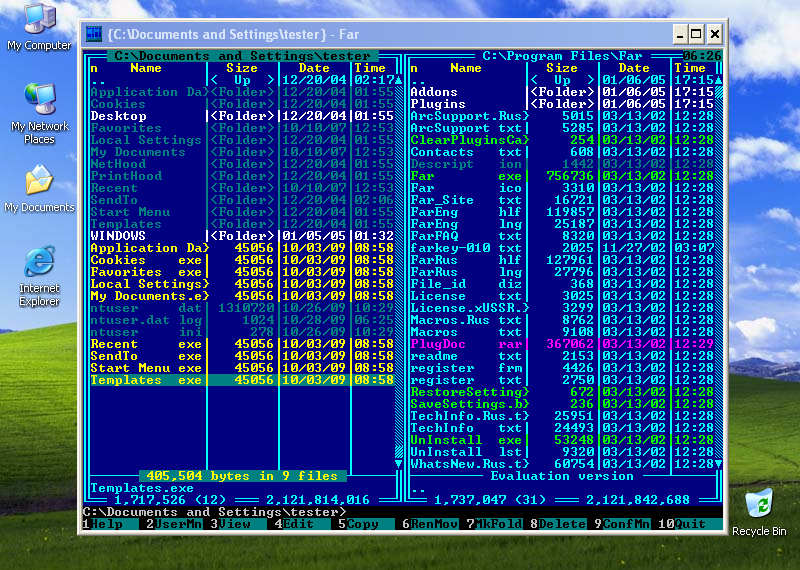Select the My Documents folder row
The image size is (800, 570).
(x=242, y=152)
